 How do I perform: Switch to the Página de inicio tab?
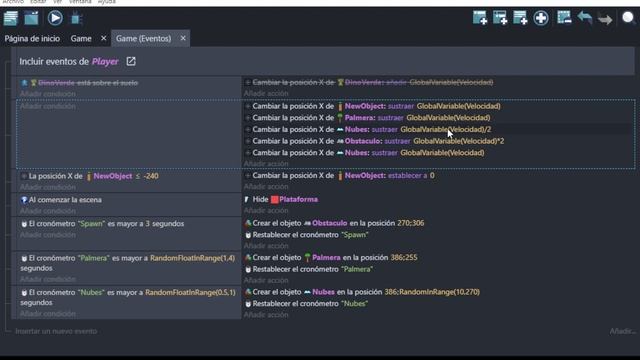click(32, 38)
